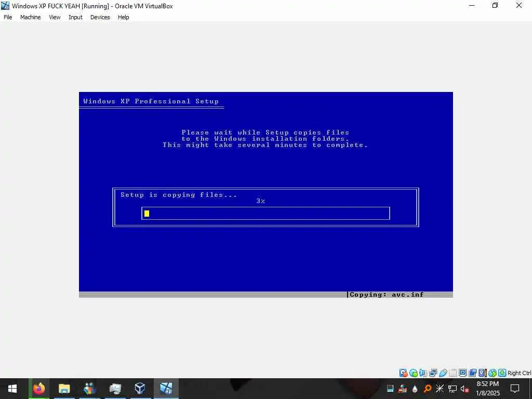The height and width of the screenshot is (399, 532).
Task: Click the hard disk activity status icon
Action: pos(403,373)
